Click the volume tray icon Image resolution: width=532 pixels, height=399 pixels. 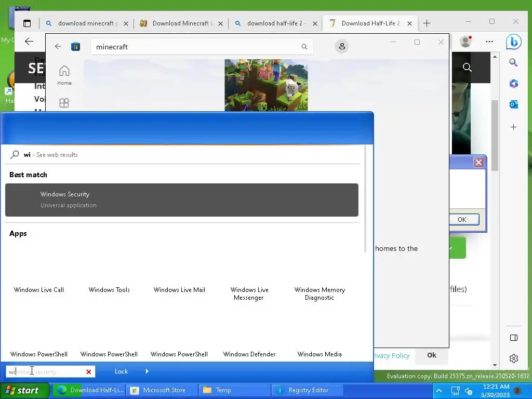click(469, 391)
